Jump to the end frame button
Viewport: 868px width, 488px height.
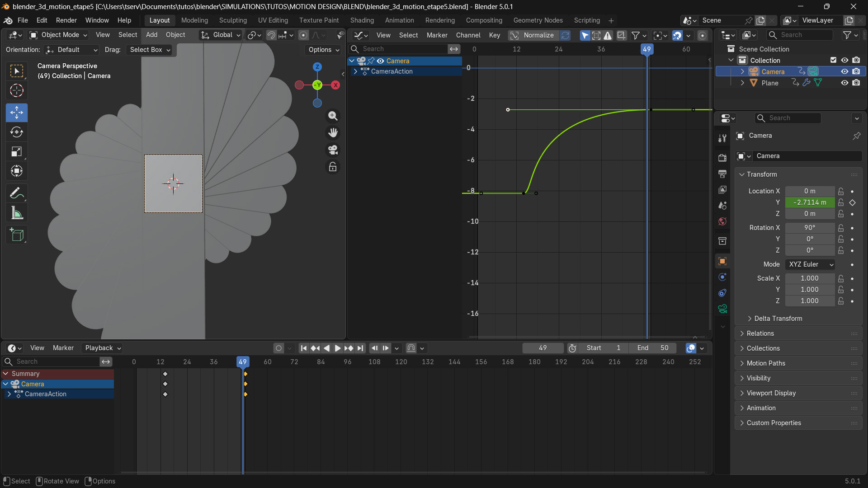pyautogui.click(x=360, y=348)
